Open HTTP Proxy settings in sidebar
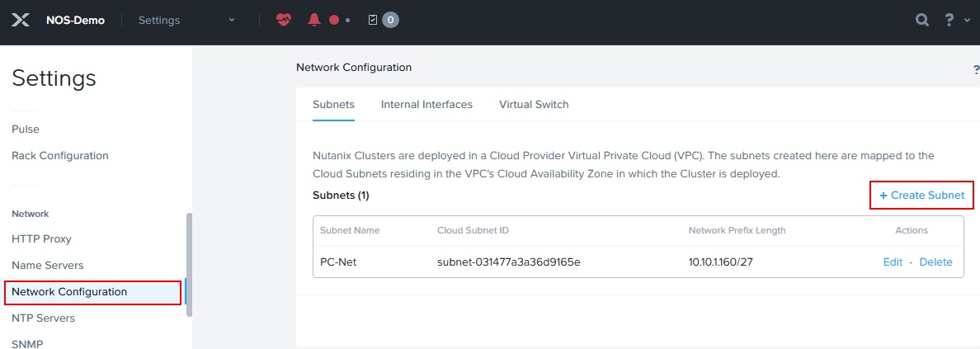Image resolution: width=980 pixels, height=349 pixels. point(41,239)
